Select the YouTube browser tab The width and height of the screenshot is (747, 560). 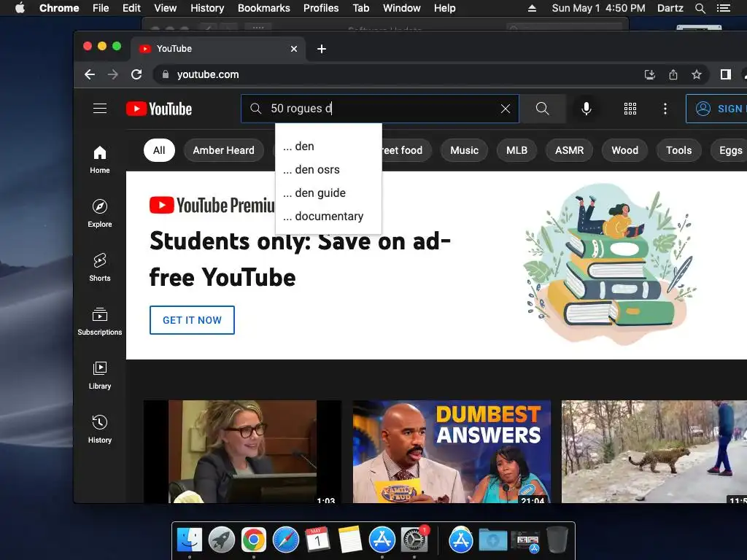(x=218, y=49)
